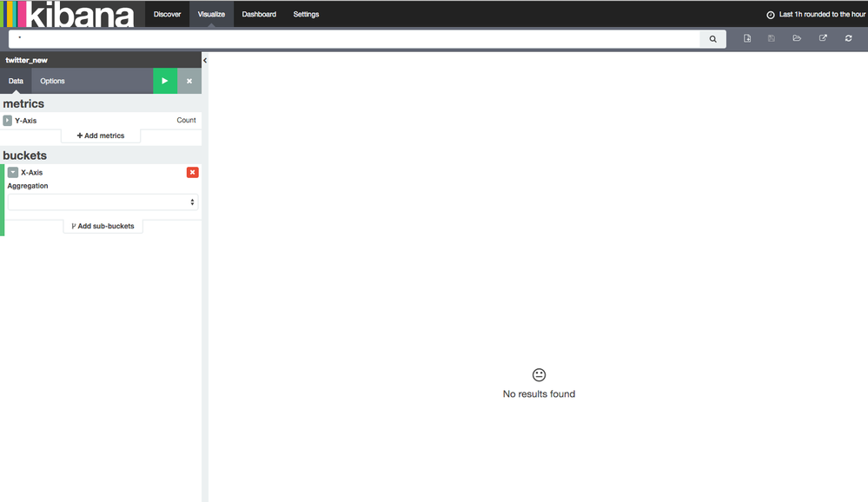Run the search with the magnifier icon
Image resolution: width=868 pixels, height=502 pixels.
coord(712,38)
